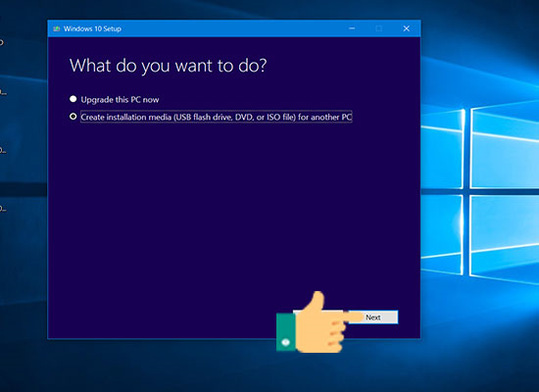Click the Windows logo on the desktop wallpaper
This screenshot has height=392, width=539.
coord(480,192)
